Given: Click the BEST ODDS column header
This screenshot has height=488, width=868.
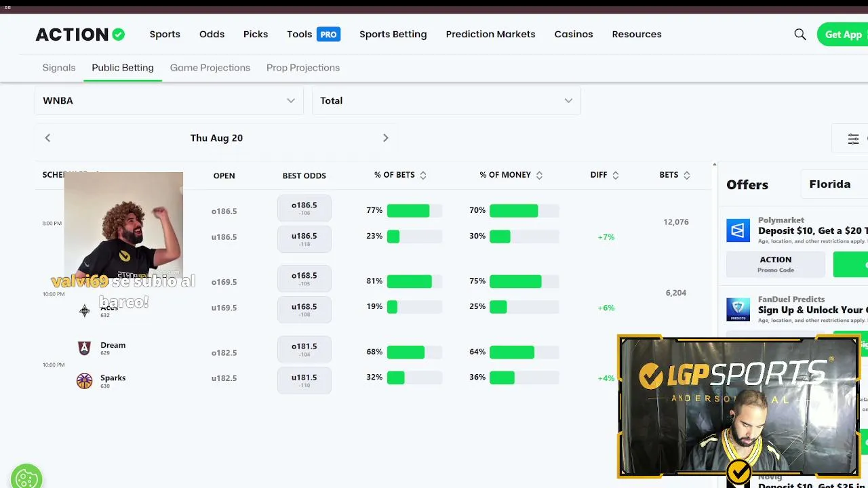Looking at the screenshot, I should pyautogui.click(x=304, y=176).
